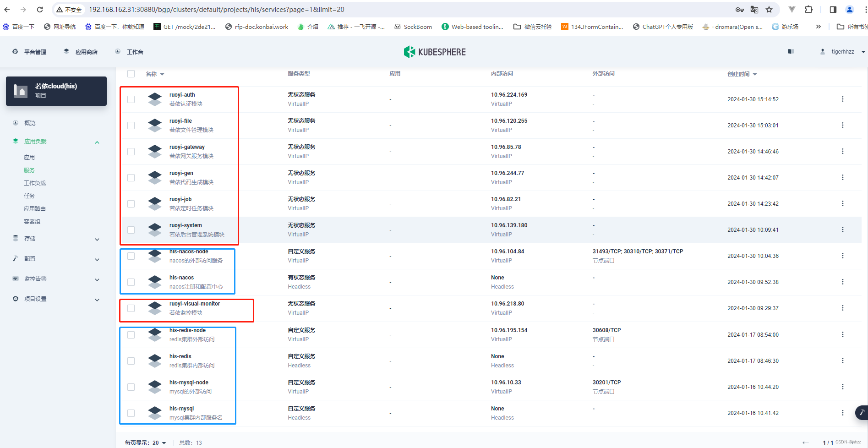Select 任务 in the sidebar
Screen dimensions: 868x448
point(29,196)
